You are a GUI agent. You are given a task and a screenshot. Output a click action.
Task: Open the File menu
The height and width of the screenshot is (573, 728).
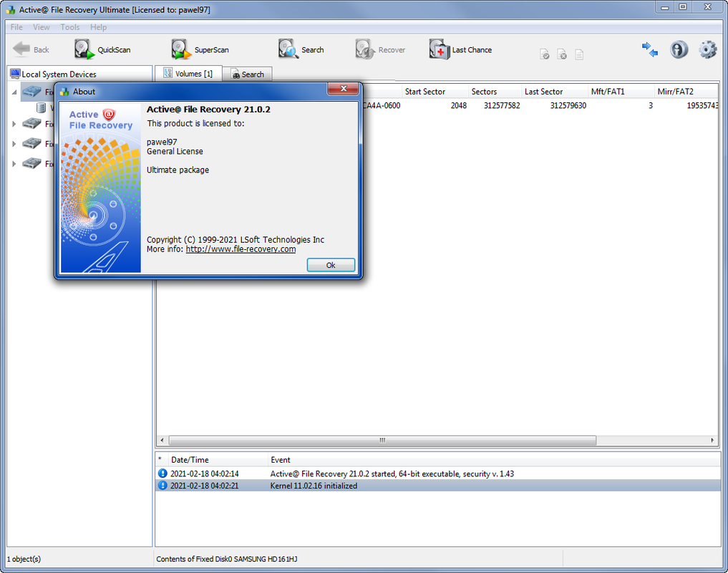pos(16,27)
